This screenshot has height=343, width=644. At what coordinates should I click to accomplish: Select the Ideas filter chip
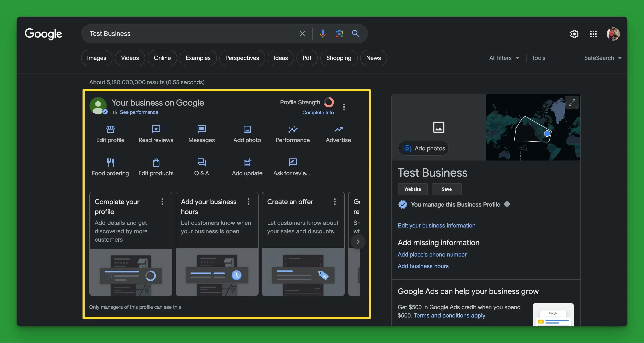281,58
